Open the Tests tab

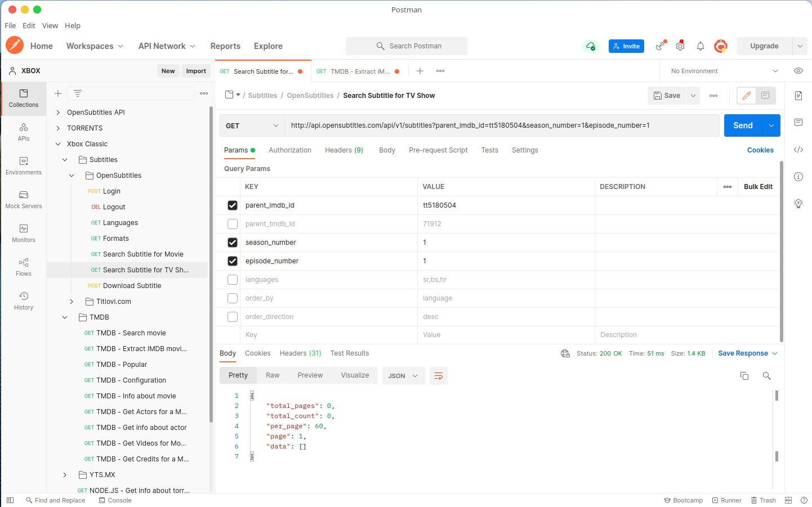[x=490, y=150]
